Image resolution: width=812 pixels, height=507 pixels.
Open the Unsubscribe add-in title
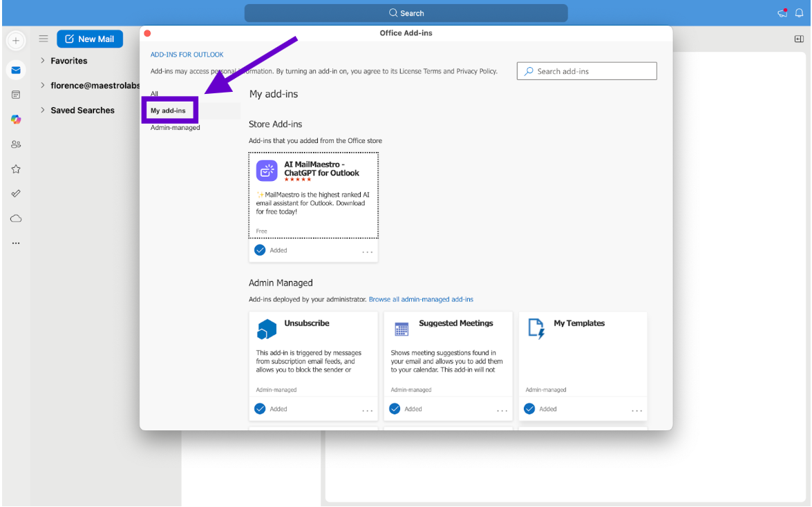pos(307,323)
